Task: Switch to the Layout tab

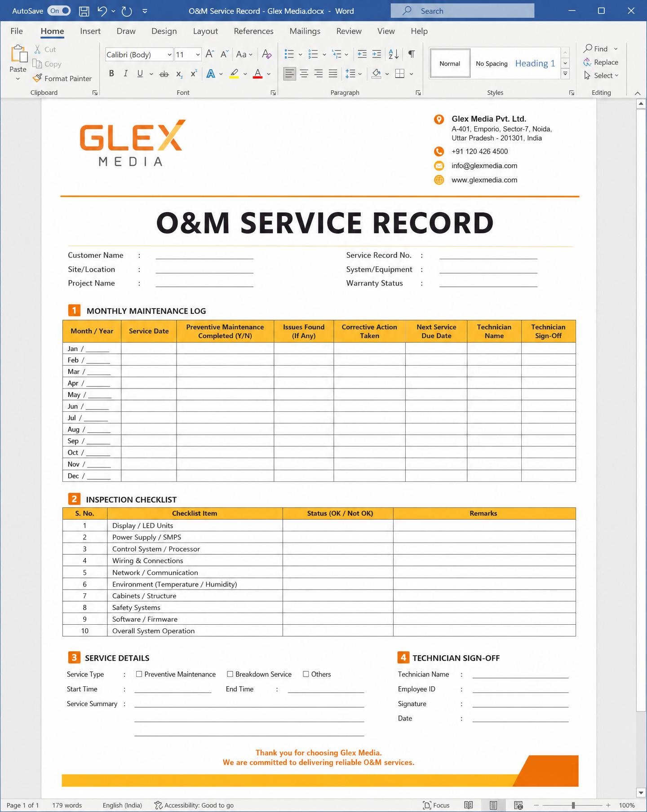Action: 205,31
